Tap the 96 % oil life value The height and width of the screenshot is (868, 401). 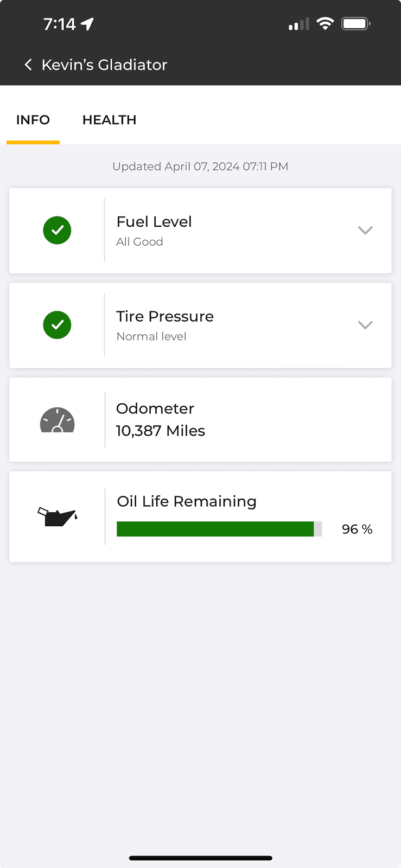pos(357,529)
